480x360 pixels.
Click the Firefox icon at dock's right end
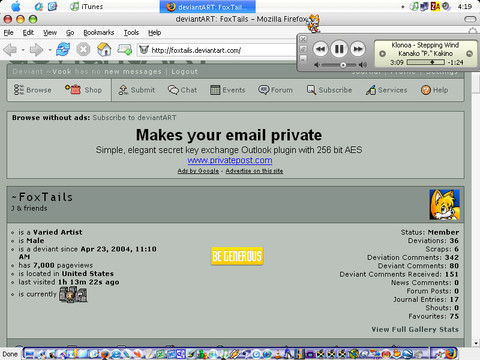(450, 353)
